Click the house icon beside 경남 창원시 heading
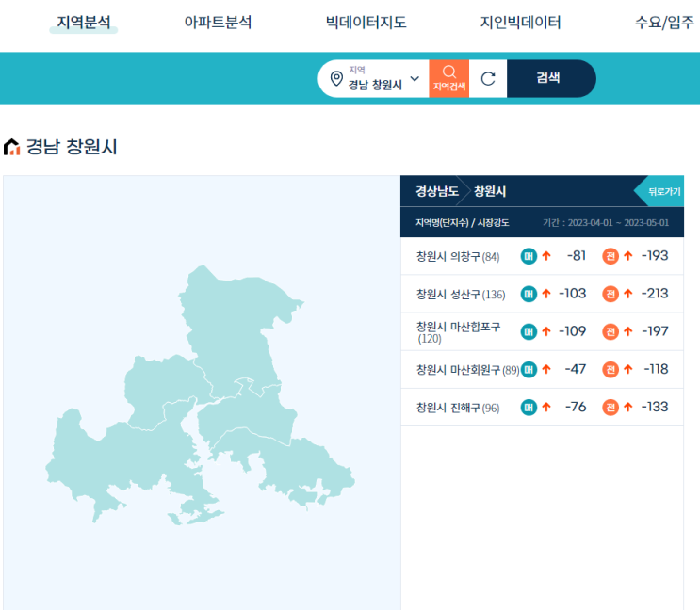 pyautogui.click(x=12, y=148)
